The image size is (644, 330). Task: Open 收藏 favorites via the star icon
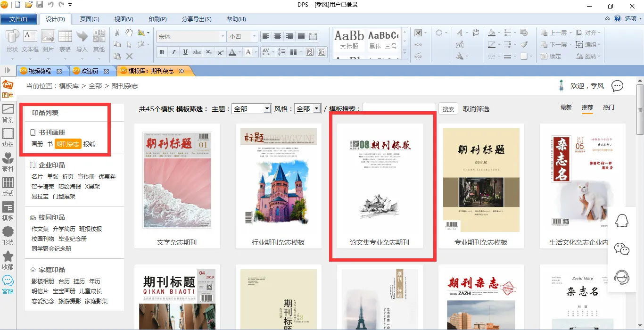(x=8, y=260)
